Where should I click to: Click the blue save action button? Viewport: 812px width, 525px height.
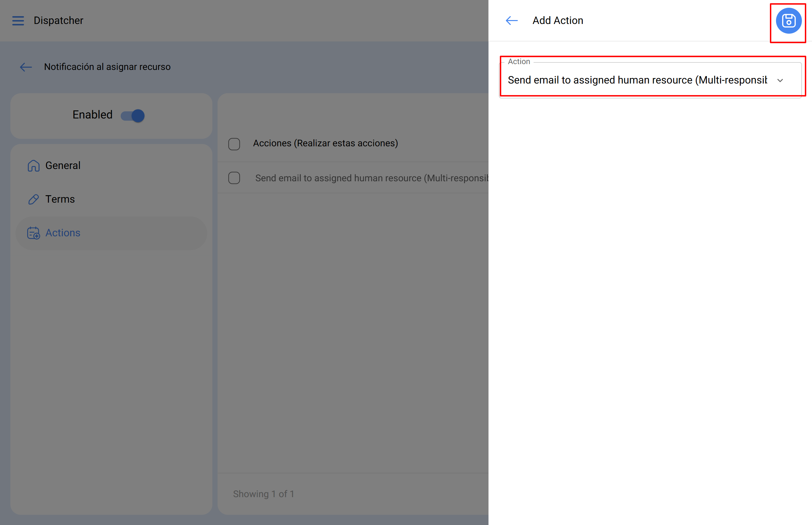788,21
